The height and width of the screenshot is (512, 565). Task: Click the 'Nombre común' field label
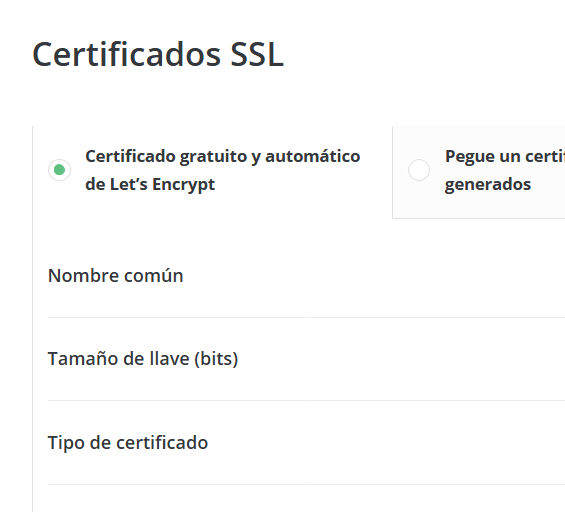click(x=116, y=276)
